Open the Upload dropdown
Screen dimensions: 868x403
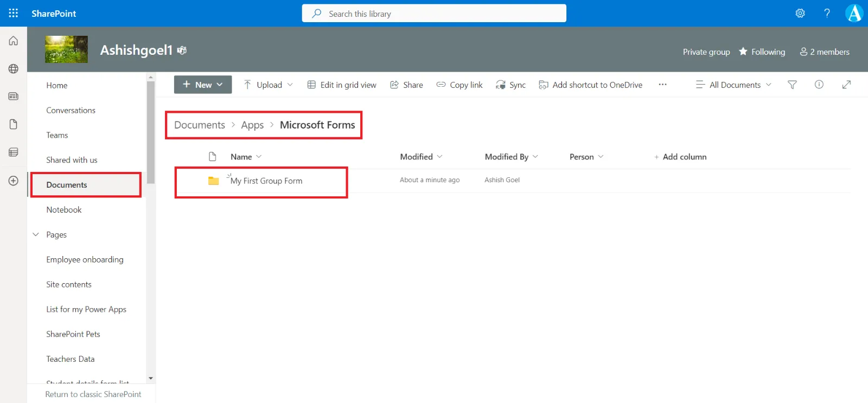(x=269, y=85)
